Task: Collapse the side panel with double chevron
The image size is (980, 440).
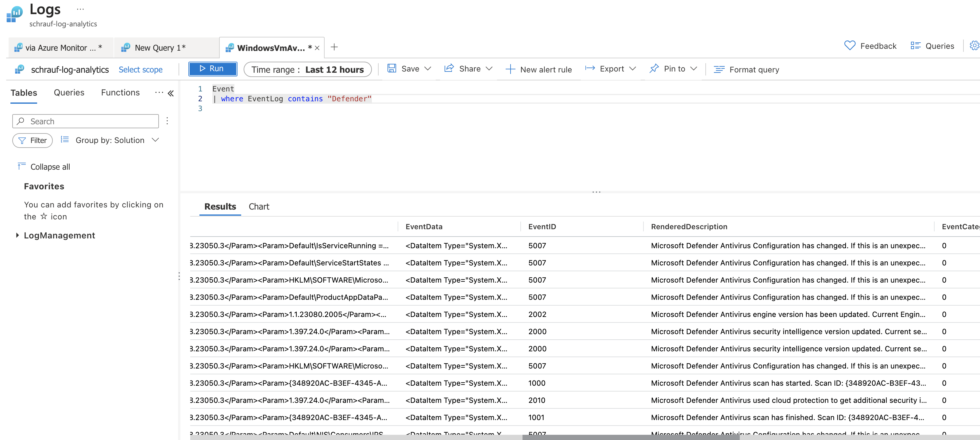Action: [171, 93]
